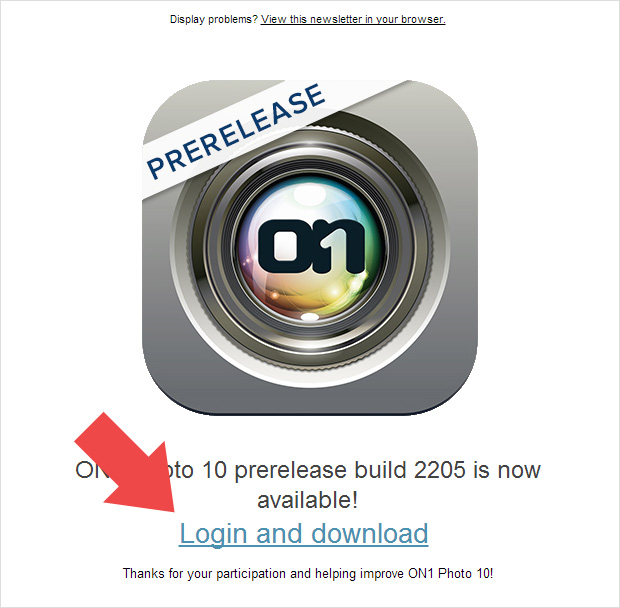
Task: Select the 'Display problems?' text
Action: click(x=214, y=19)
